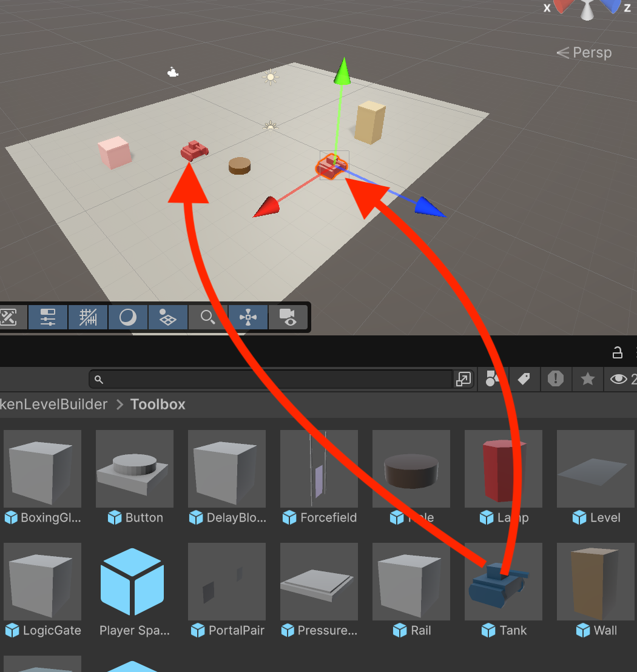This screenshot has height=672, width=637.
Task: Toggle the Scene view camera overlay
Action: coord(288,318)
